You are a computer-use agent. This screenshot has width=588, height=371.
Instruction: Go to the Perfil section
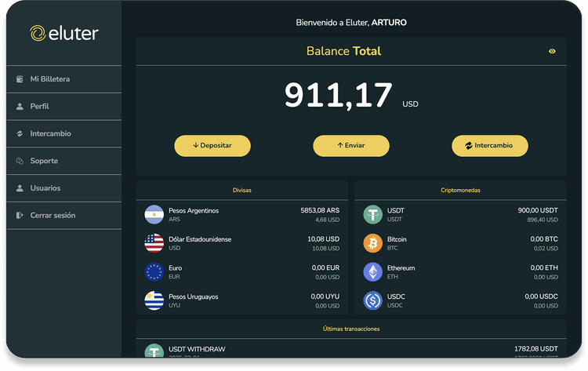click(39, 106)
